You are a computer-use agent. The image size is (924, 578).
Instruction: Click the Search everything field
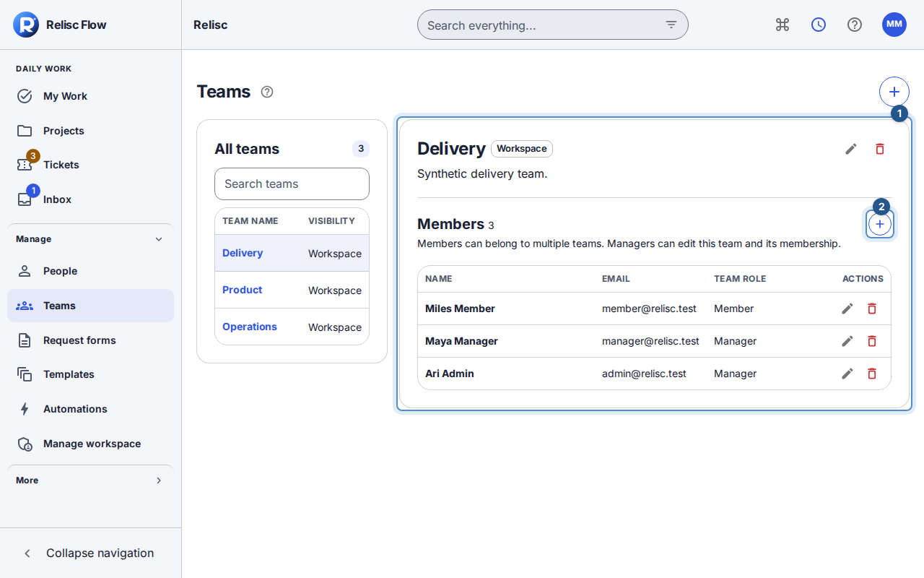(553, 25)
